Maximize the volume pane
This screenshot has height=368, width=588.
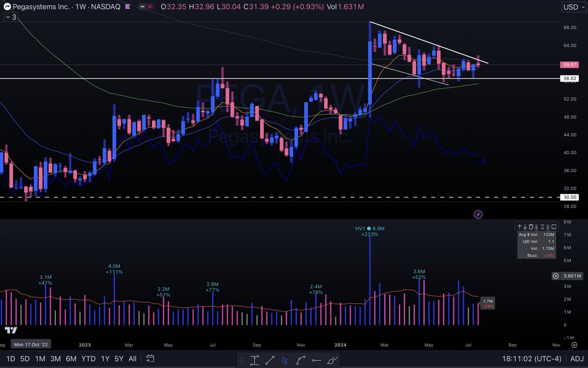[554, 227]
